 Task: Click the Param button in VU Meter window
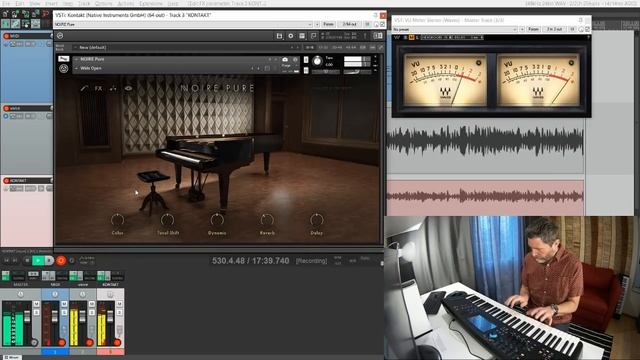(533, 29)
